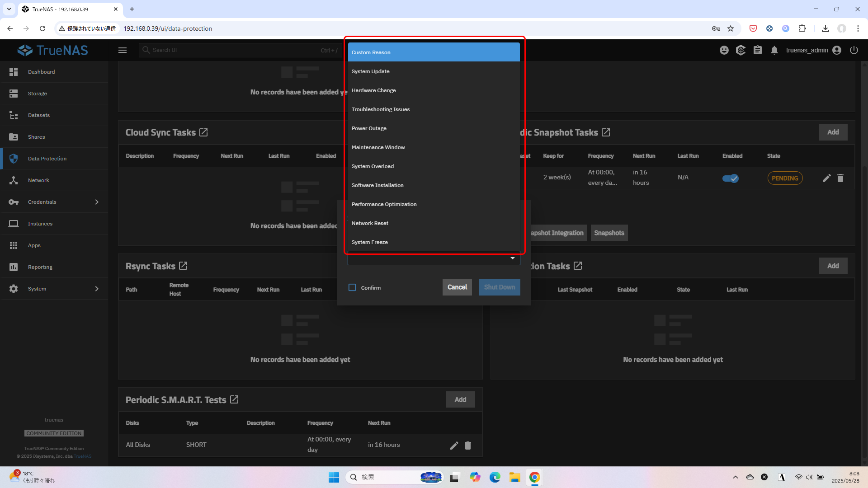
Task: Click the feedback smiley icon
Action: pos(724,50)
